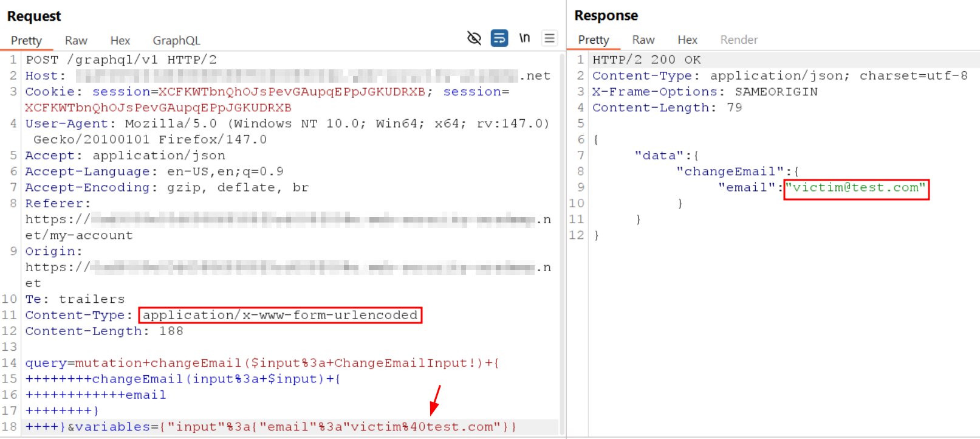980x439 pixels.
Task: Click the Accept-Encoding header in Request
Action: (87, 188)
